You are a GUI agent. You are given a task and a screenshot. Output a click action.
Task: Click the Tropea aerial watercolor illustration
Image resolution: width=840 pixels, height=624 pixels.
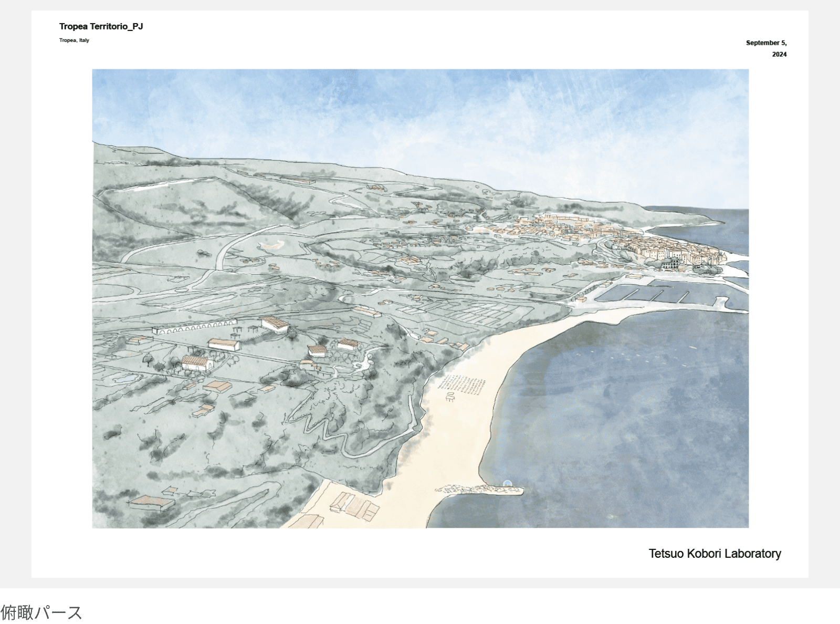[420, 298]
